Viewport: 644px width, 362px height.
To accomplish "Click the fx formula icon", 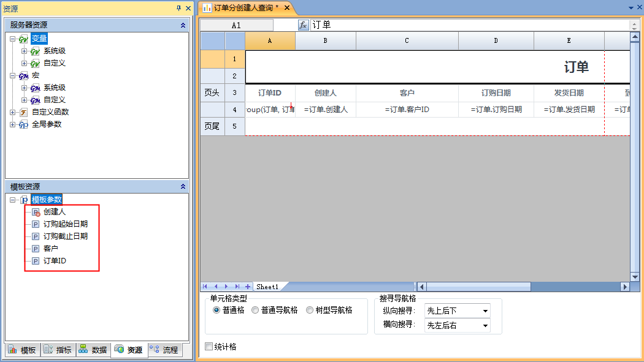I will 303,25.
